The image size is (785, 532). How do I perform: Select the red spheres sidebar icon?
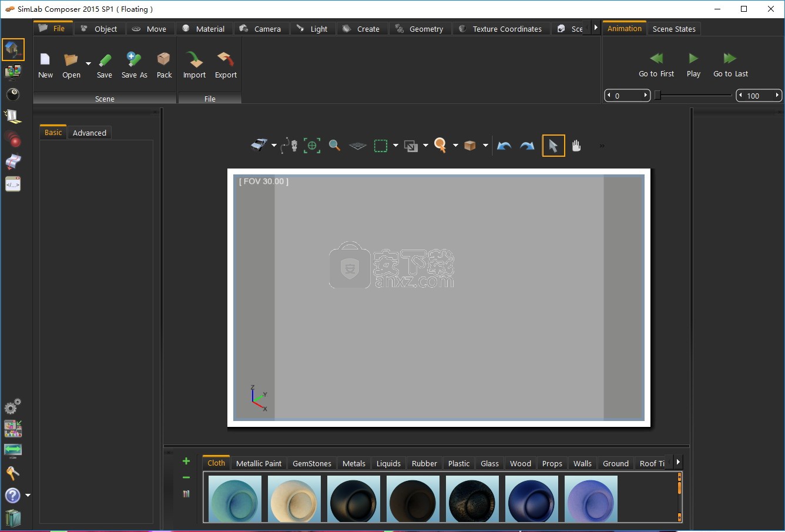click(x=13, y=139)
